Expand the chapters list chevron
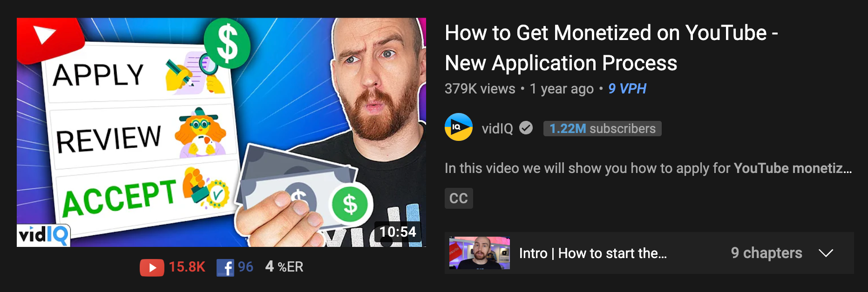 (x=826, y=253)
